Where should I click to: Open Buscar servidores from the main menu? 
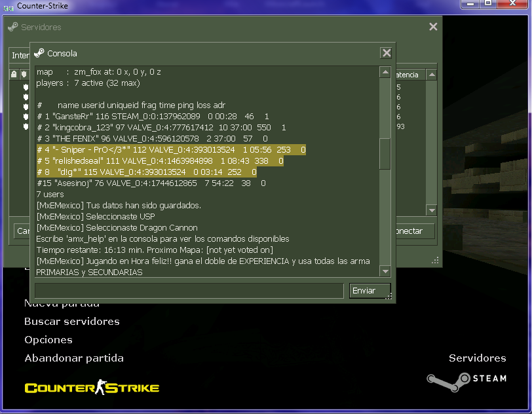coord(72,322)
